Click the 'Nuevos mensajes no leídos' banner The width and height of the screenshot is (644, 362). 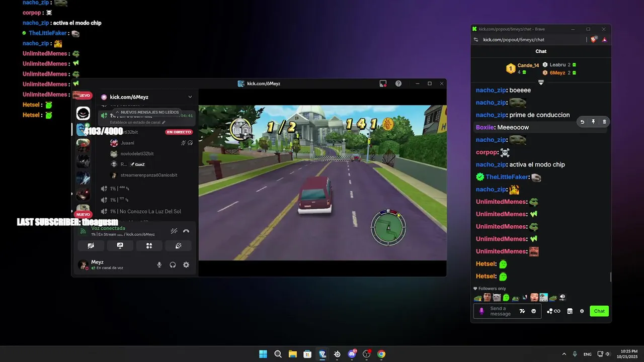coord(146,112)
